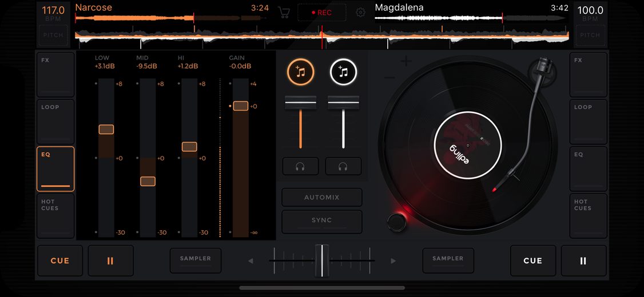Click the HI EQ slider handle
Viewport: 644px width, 297px height.
pos(189,147)
